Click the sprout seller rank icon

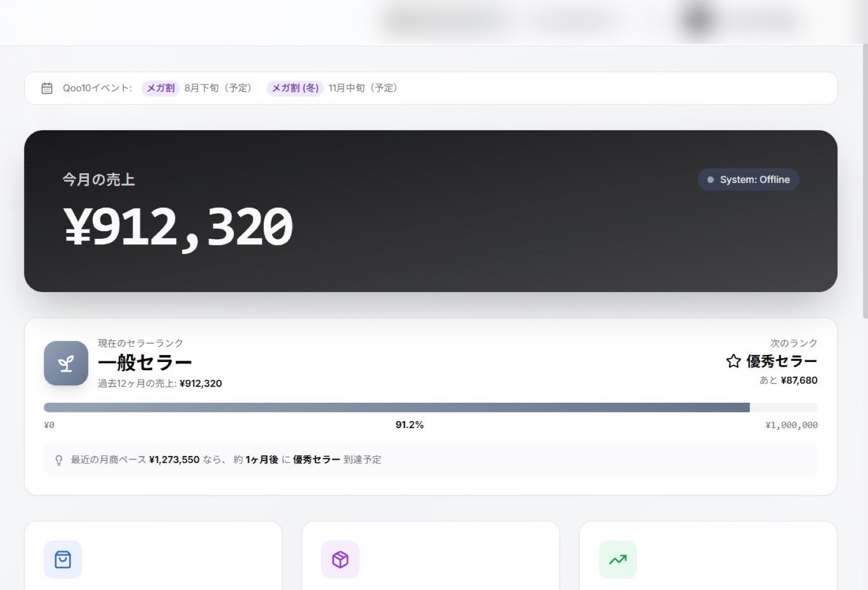[66, 363]
